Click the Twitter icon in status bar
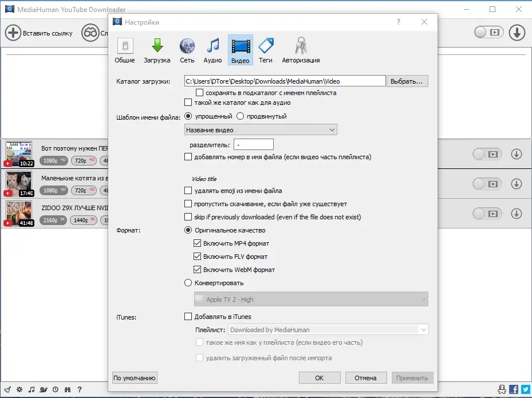 point(526,389)
